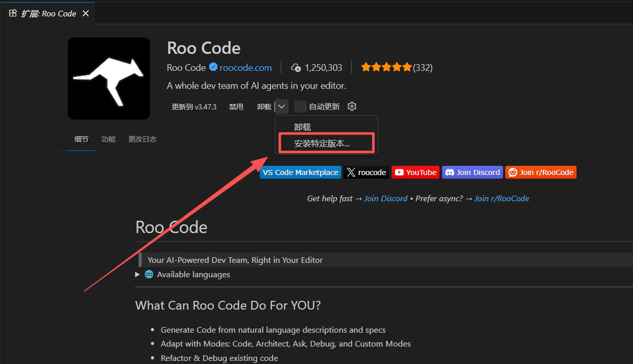This screenshot has width=633, height=364.
Task: Expand the Available languages section
Action: [x=137, y=275]
